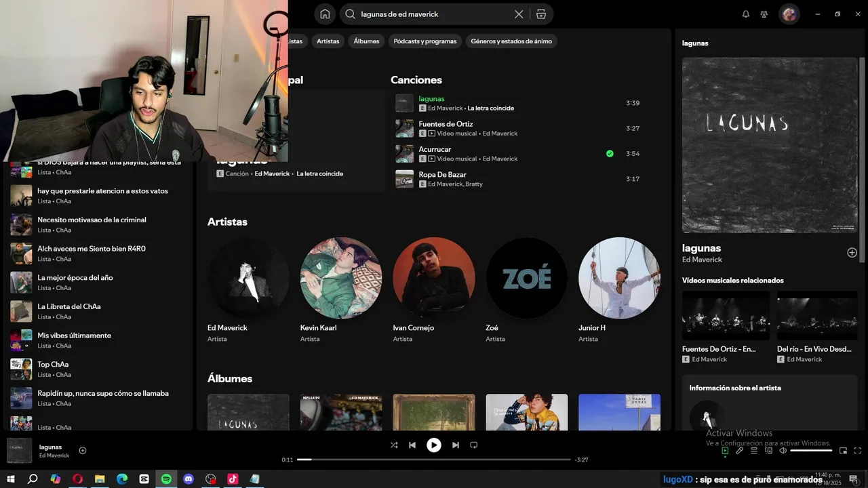Viewport: 868px width, 488px height.
Task: Open Windows taskbar search
Action: click(33, 479)
